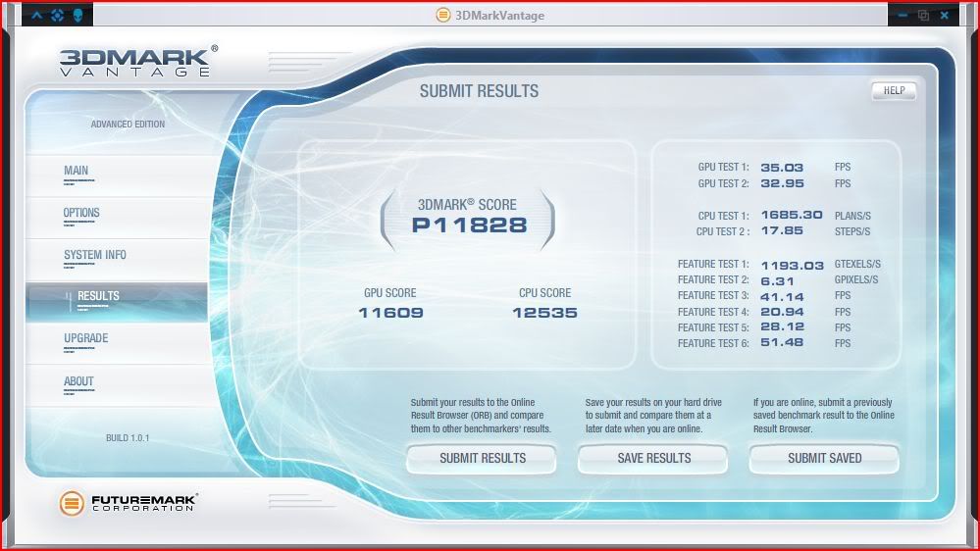Click Feature Test 3 value 41.14

click(x=782, y=297)
